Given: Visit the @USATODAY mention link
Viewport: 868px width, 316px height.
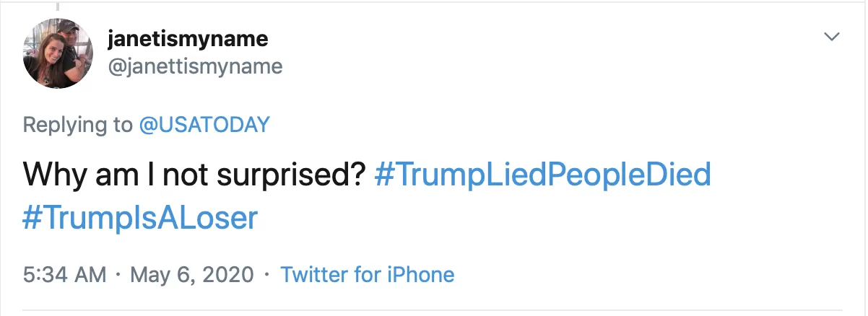Looking at the screenshot, I should [204, 125].
